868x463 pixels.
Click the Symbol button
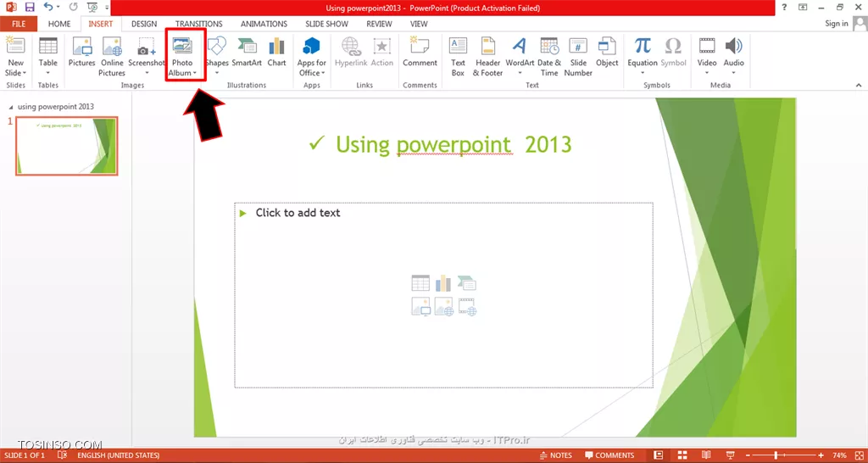[x=673, y=53]
